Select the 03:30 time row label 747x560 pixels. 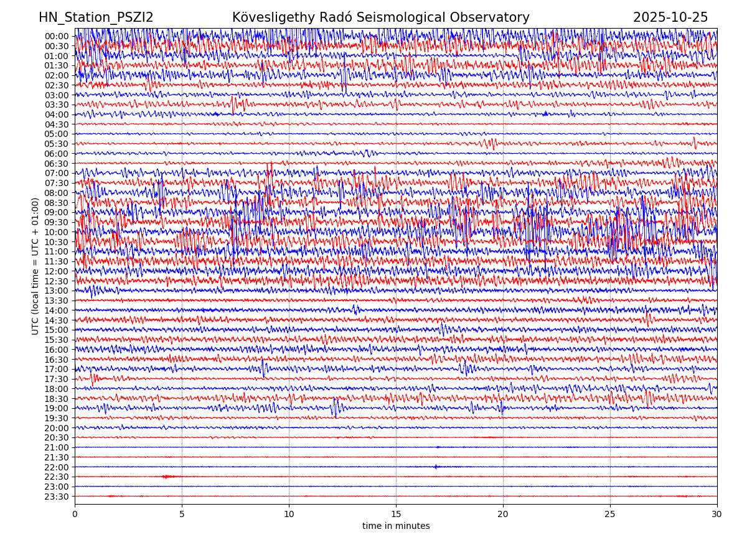[56, 105]
